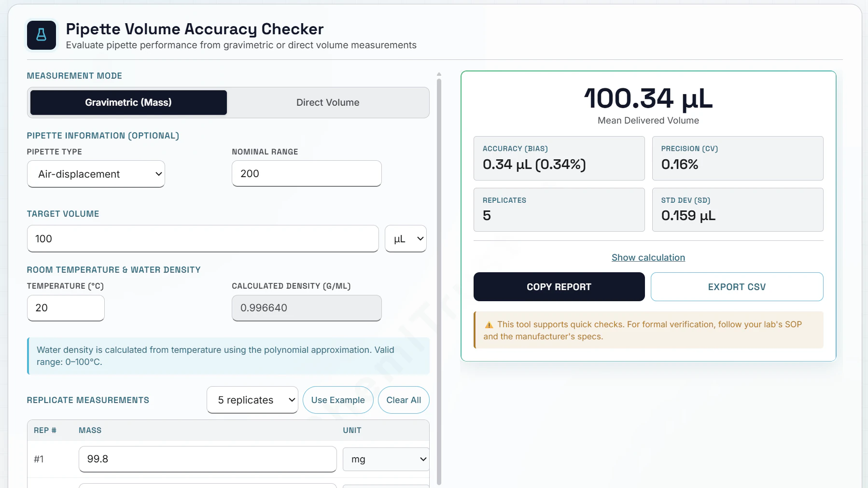Click the MASS column header
The image size is (868, 488).
click(x=90, y=431)
